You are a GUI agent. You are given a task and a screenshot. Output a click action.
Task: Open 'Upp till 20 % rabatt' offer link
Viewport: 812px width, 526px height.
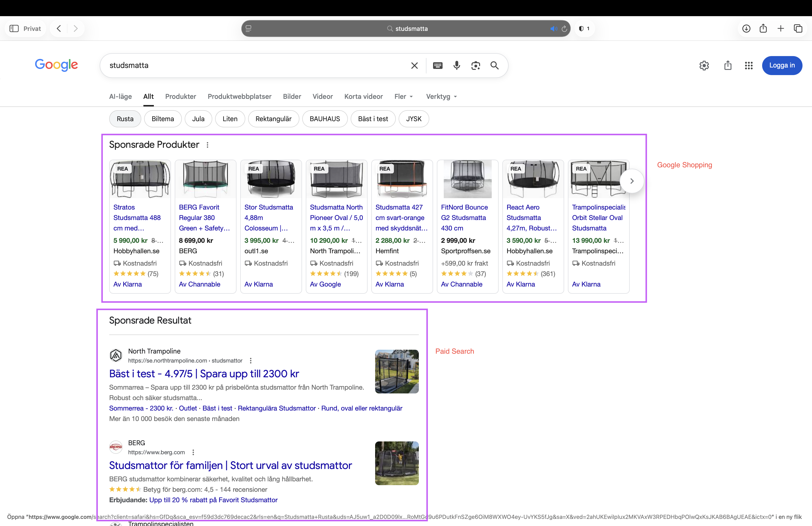click(x=213, y=500)
